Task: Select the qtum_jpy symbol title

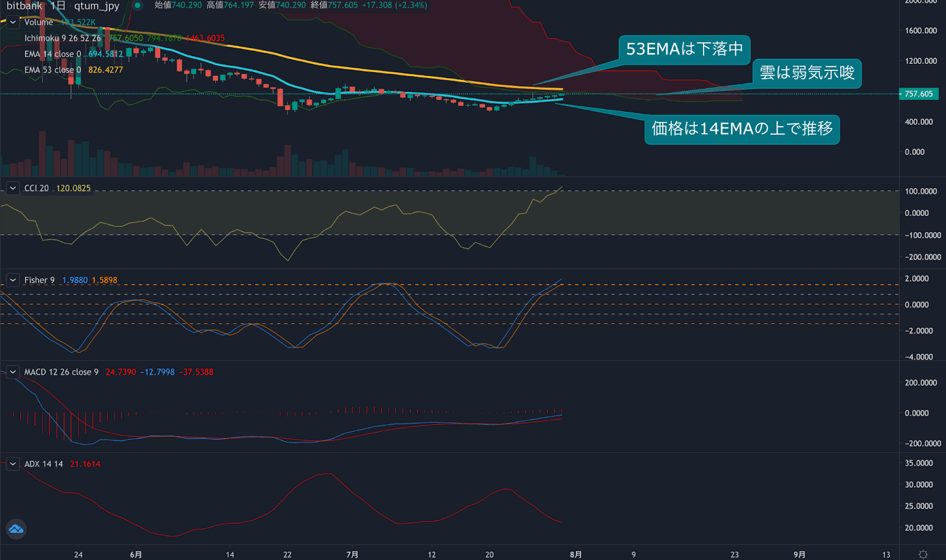Action: coord(96,5)
